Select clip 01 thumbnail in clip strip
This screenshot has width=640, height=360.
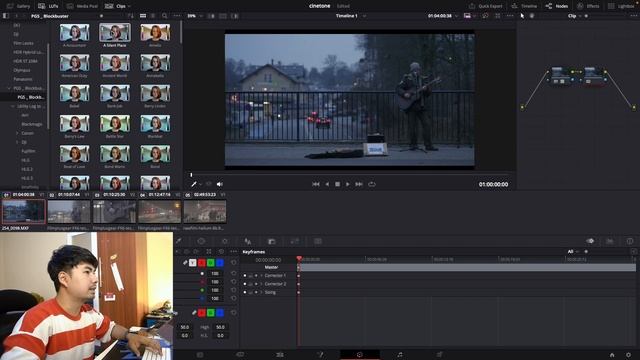click(24, 211)
